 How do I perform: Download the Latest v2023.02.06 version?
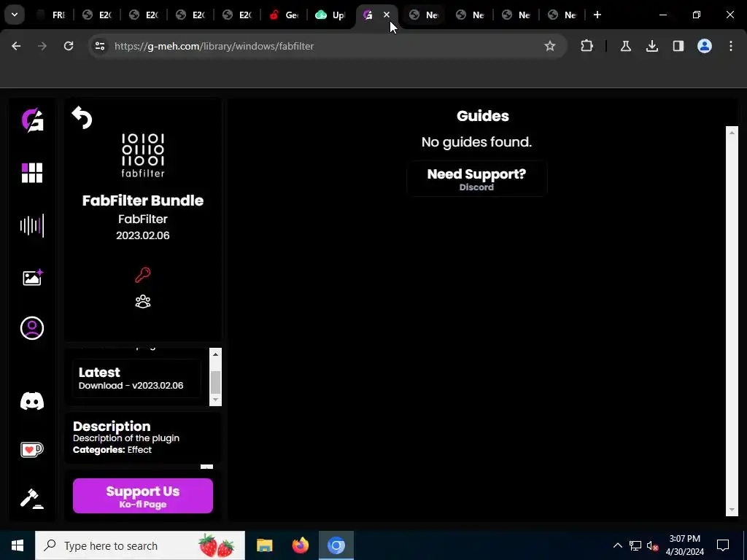[x=136, y=378]
